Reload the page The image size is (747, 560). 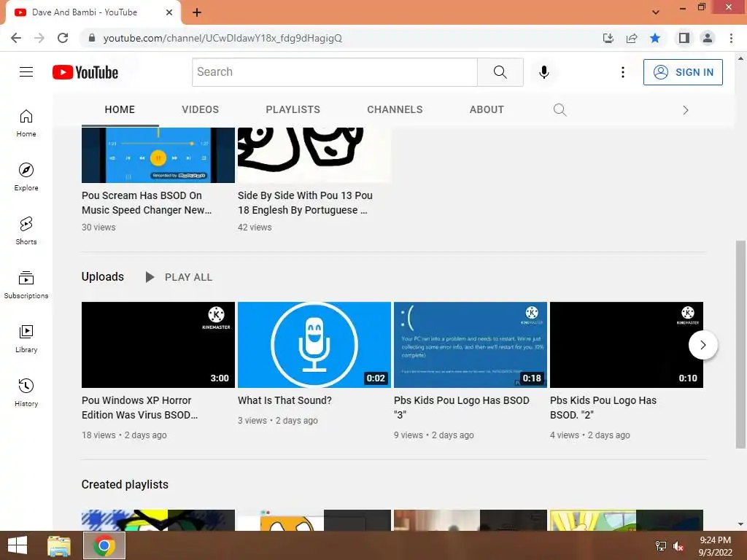coord(63,38)
